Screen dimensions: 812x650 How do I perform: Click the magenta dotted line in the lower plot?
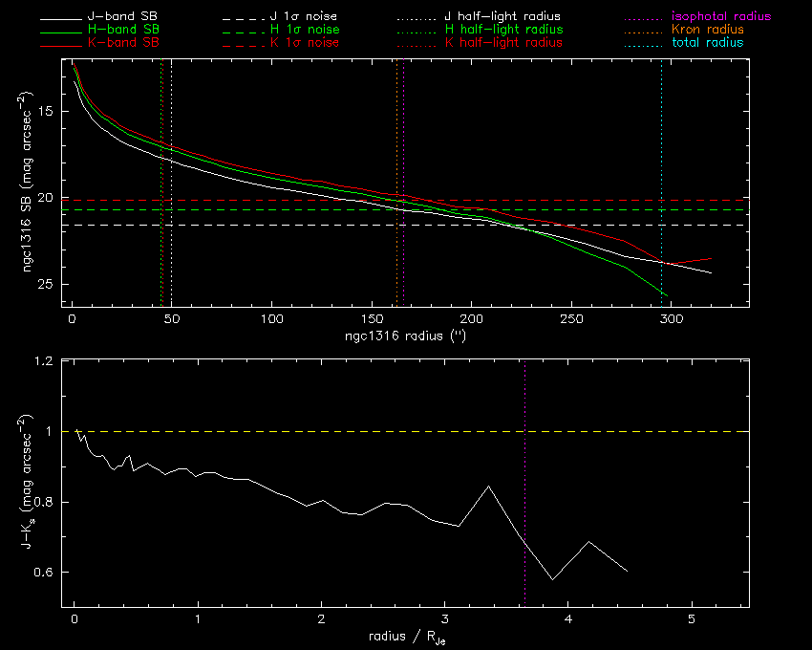click(x=525, y=482)
